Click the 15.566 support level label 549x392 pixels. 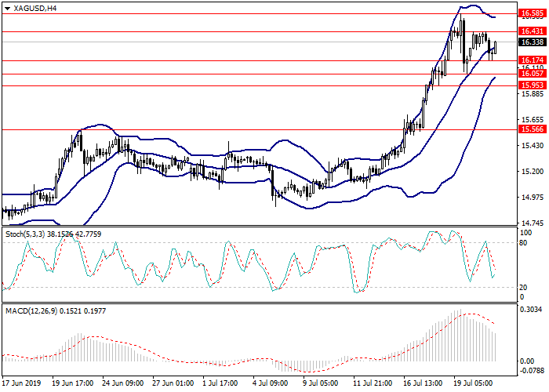[531, 129]
